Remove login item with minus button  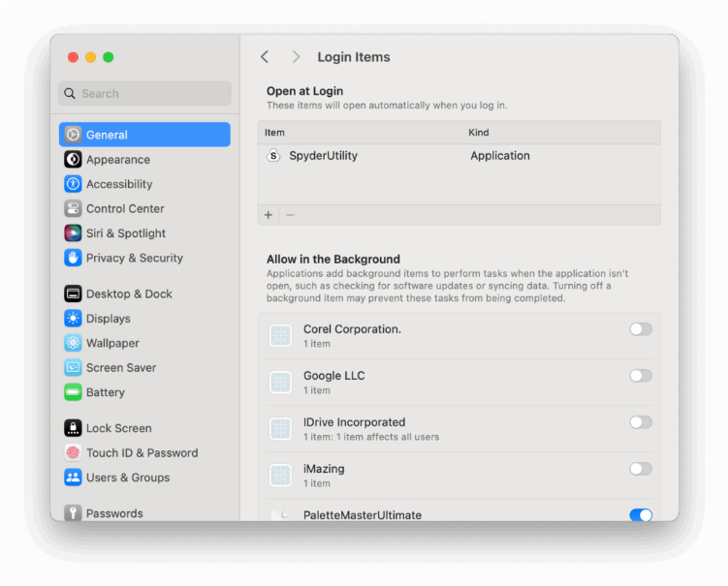(x=290, y=215)
